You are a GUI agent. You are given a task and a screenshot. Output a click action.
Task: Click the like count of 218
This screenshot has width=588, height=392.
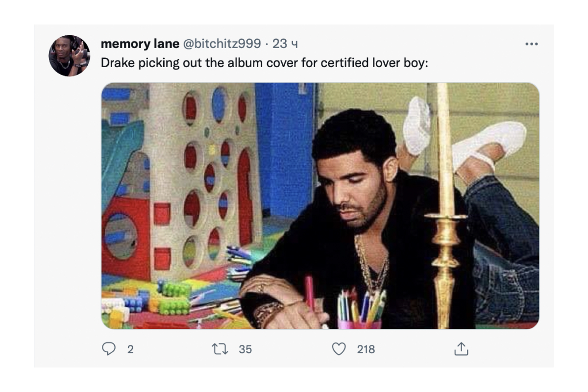366,349
